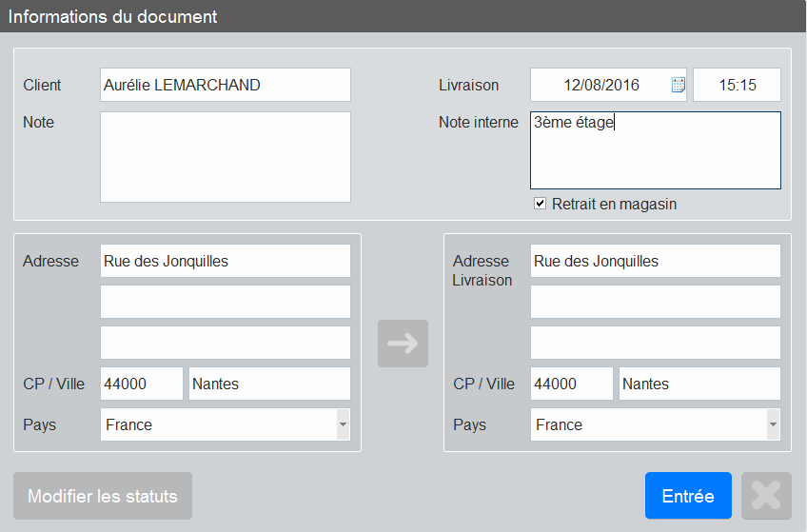The height and width of the screenshot is (532, 807).
Task: Click Modifier les statuts button
Action: [x=103, y=496]
